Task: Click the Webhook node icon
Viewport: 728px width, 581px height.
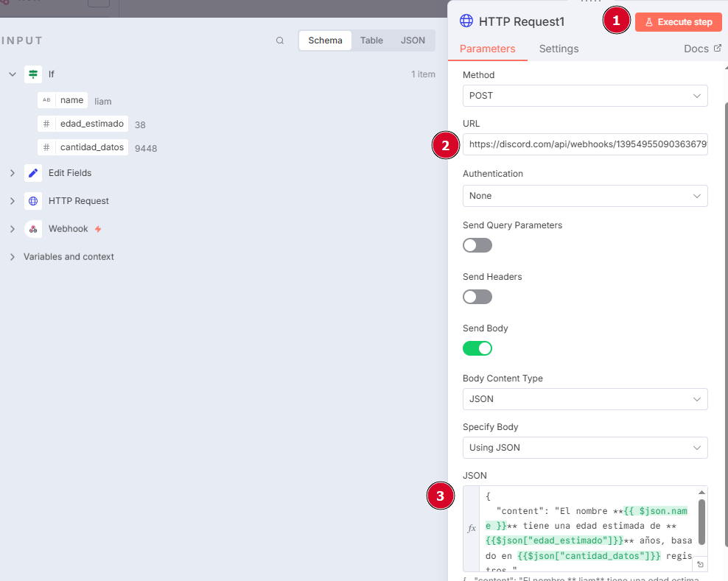Action: (33, 229)
